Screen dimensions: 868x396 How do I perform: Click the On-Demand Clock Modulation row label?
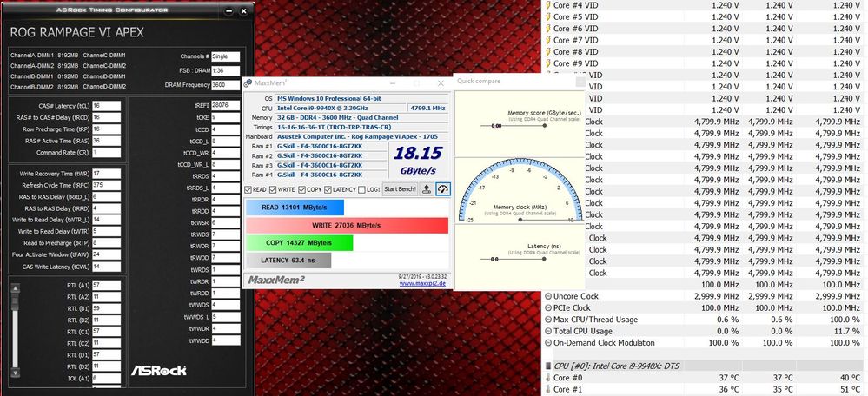604,342
